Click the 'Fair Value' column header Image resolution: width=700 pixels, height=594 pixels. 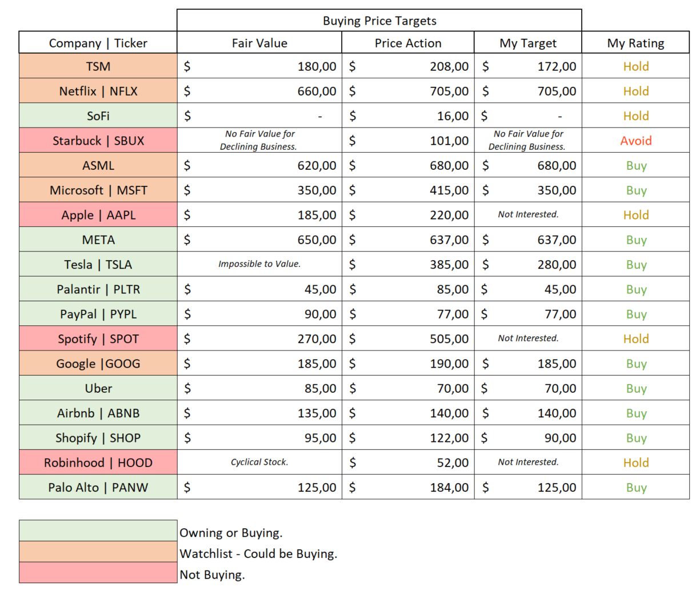pos(259,43)
